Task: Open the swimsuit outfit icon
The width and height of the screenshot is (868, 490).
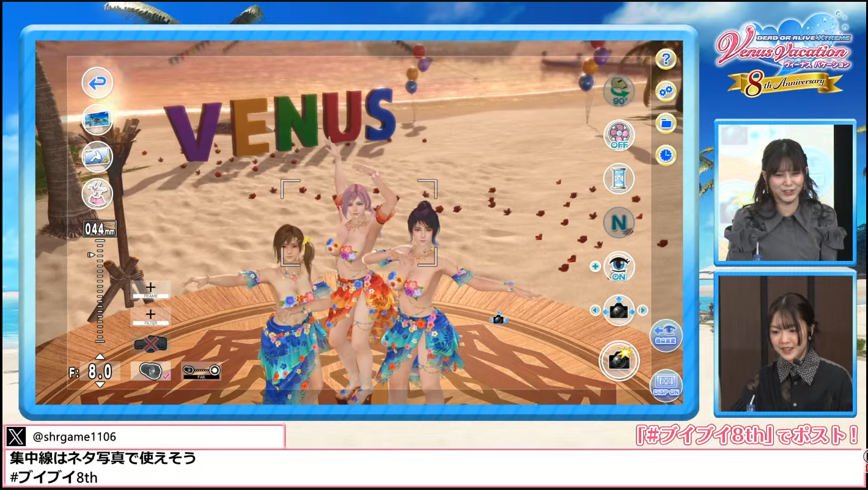Action: coord(97,194)
